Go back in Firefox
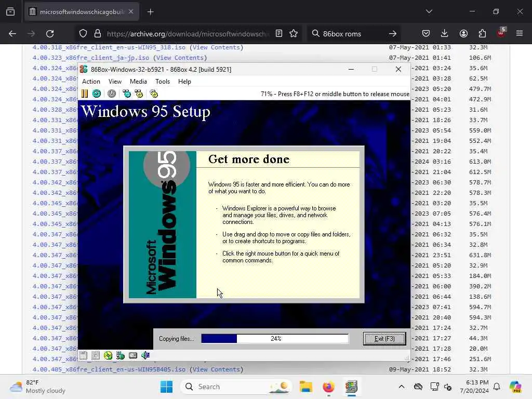This screenshot has width=532, height=399. point(12,34)
